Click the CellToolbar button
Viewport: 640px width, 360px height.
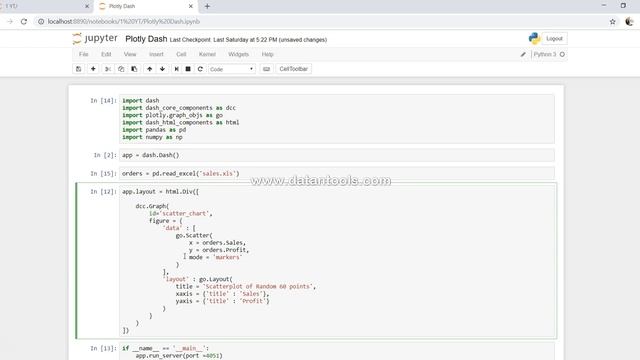click(x=293, y=69)
